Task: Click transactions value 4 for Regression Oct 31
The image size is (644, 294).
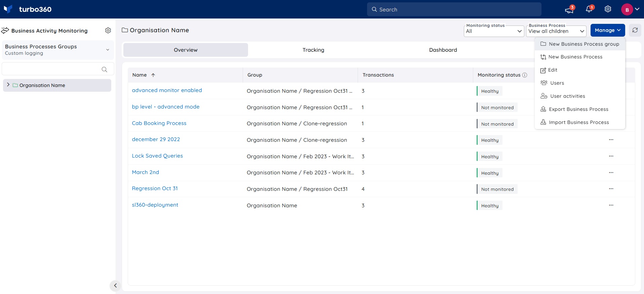Action: point(363,189)
